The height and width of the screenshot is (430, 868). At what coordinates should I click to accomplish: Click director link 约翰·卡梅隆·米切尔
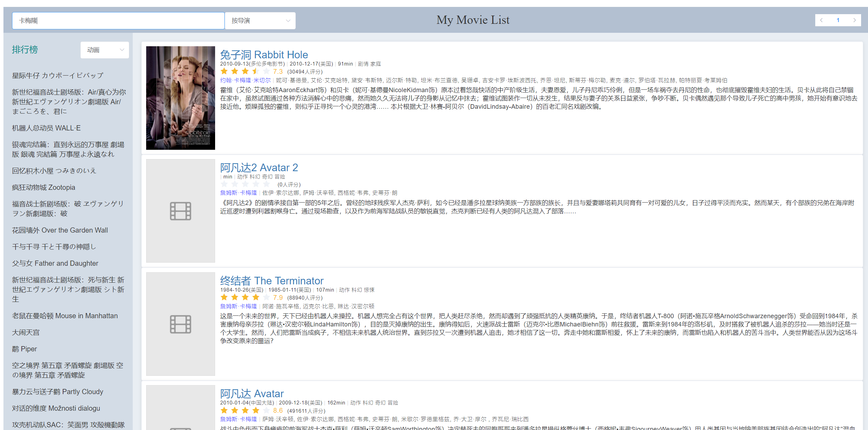tap(245, 80)
